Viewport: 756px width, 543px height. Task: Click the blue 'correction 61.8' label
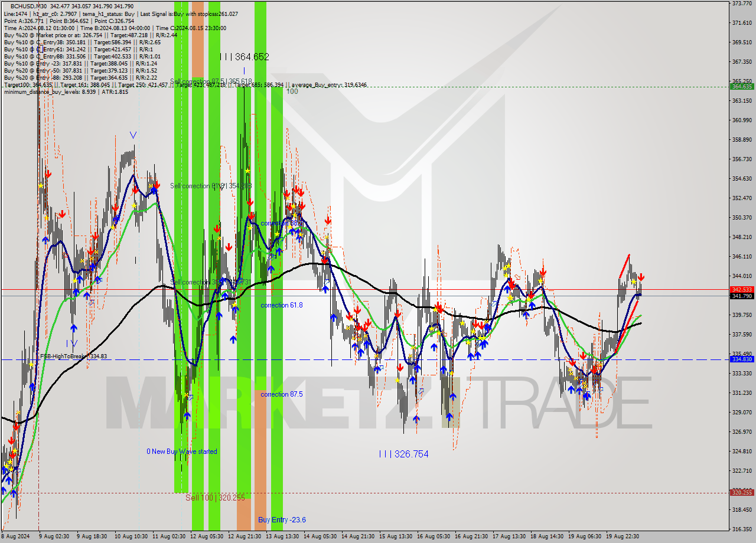coord(282,305)
